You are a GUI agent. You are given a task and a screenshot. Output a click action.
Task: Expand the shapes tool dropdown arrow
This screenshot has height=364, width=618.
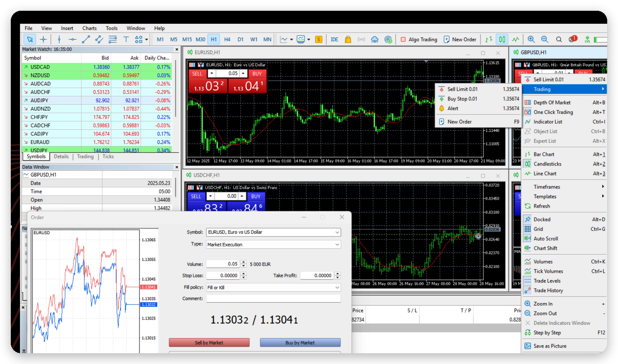[x=147, y=39]
